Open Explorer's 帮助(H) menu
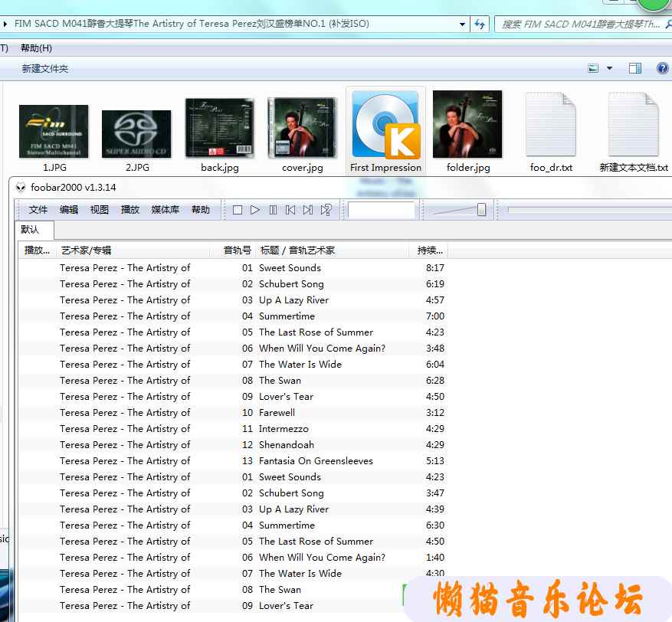This screenshot has height=622, width=672. (37, 48)
